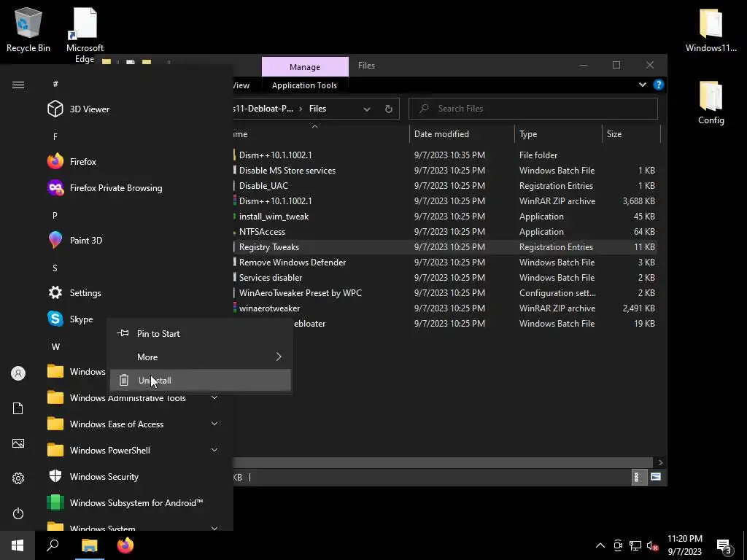This screenshot has width=747, height=560.
Task: Open address bar history dropdown
Action: coord(367,109)
